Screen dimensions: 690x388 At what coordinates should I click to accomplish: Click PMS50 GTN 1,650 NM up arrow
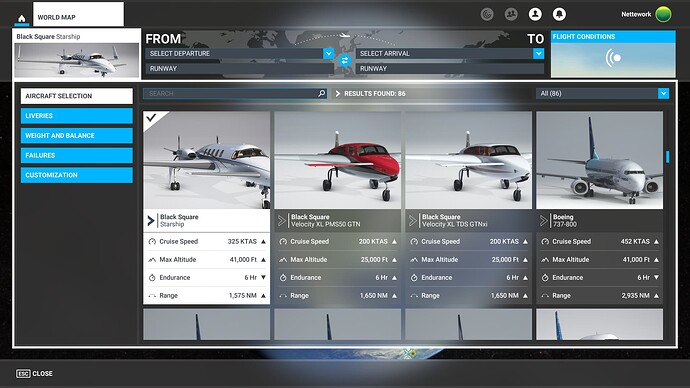coord(394,296)
